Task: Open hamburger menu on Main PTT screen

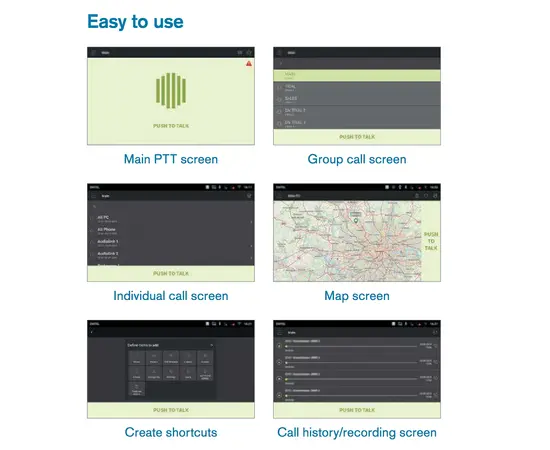Action: click(x=94, y=53)
